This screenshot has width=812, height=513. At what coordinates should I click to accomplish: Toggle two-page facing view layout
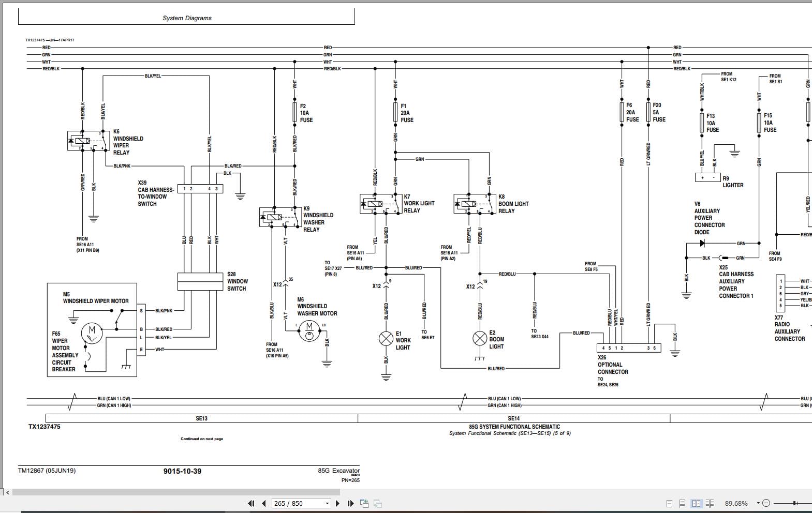[696, 503]
